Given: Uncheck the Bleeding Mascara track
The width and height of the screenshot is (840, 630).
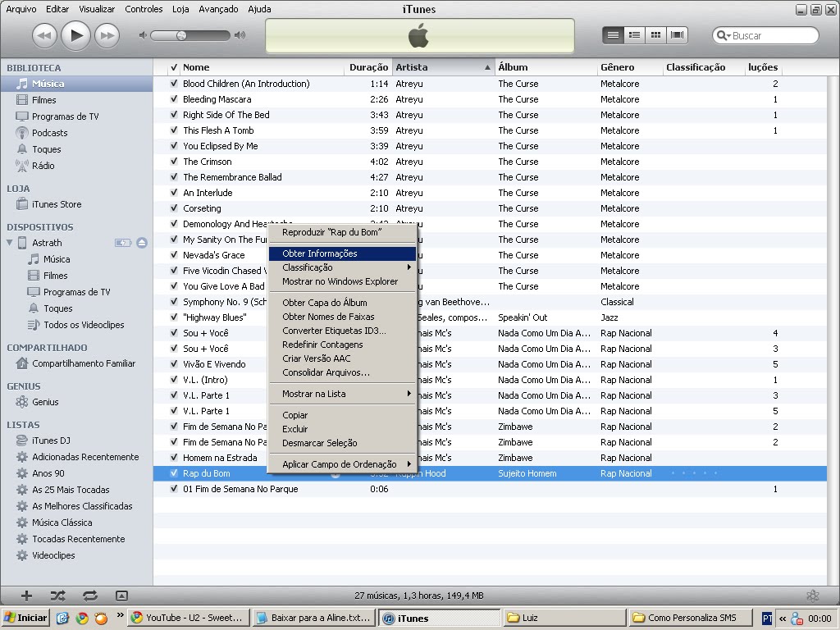Looking at the screenshot, I should tap(174, 99).
